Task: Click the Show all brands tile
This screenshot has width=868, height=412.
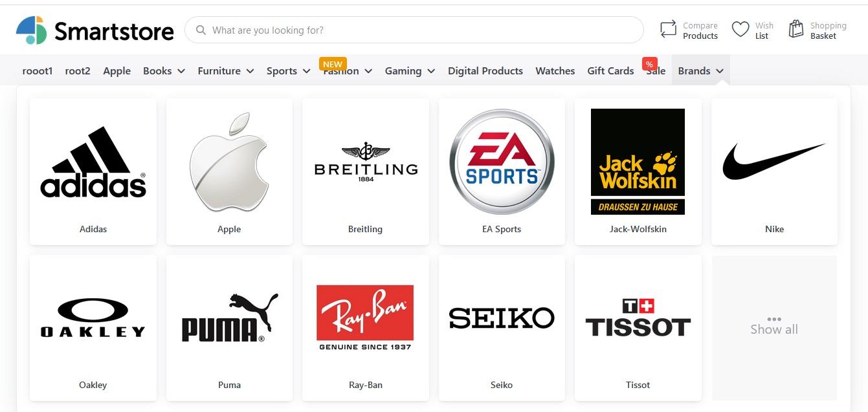Action: coord(774,327)
